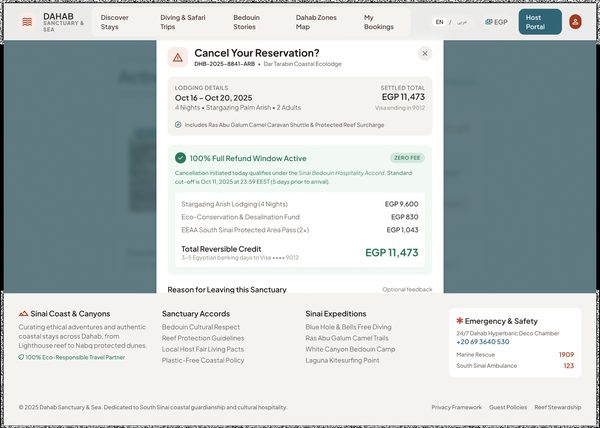
Task: Click the EGP currency banknote icon
Action: click(488, 22)
